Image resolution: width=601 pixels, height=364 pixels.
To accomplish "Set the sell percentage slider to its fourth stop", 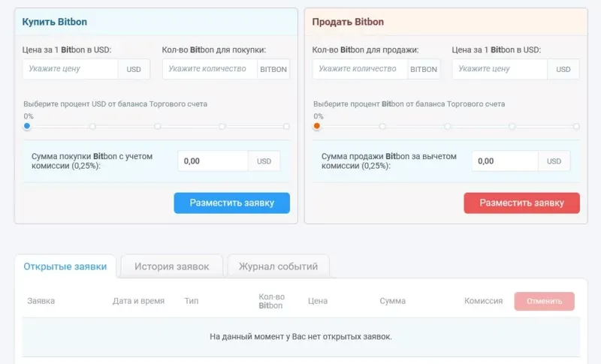I will (512, 126).
